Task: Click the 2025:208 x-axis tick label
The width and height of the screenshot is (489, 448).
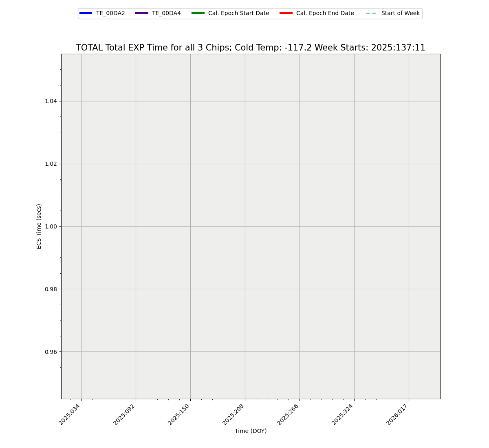Action: tap(234, 414)
